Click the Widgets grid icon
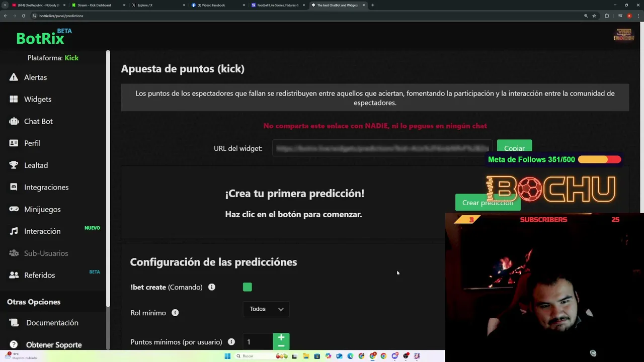The image size is (644, 362). (14, 99)
